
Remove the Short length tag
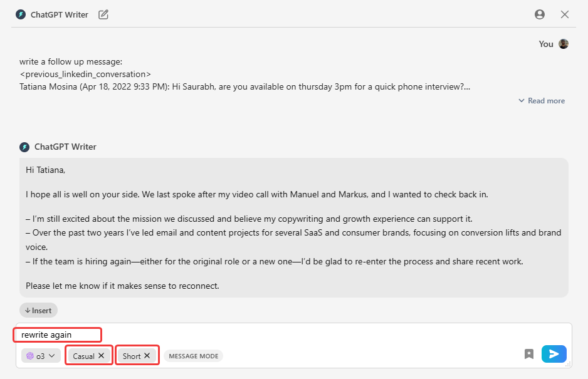click(x=147, y=356)
